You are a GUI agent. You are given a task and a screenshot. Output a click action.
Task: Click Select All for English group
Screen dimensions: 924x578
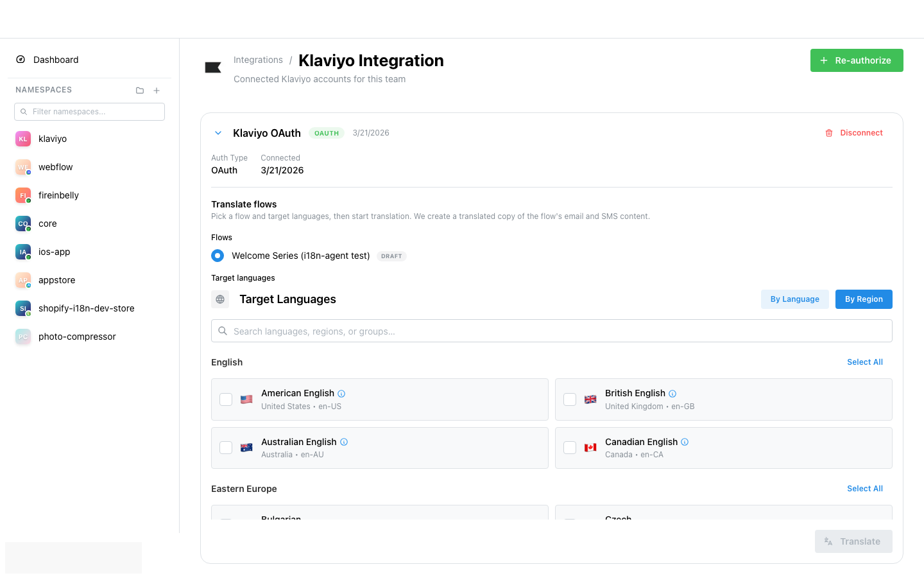pyautogui.click(x=865, y=362)
